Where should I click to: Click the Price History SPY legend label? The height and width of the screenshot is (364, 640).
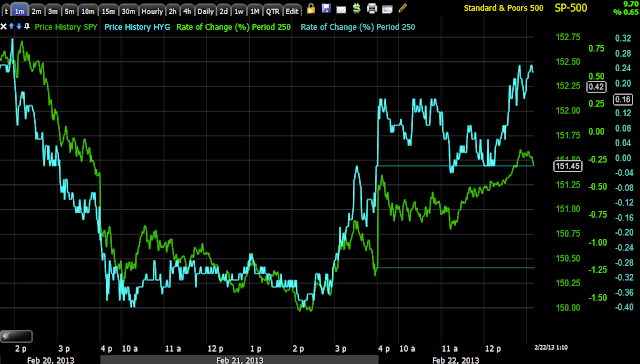pyautogui.click(x=66, y=27)
